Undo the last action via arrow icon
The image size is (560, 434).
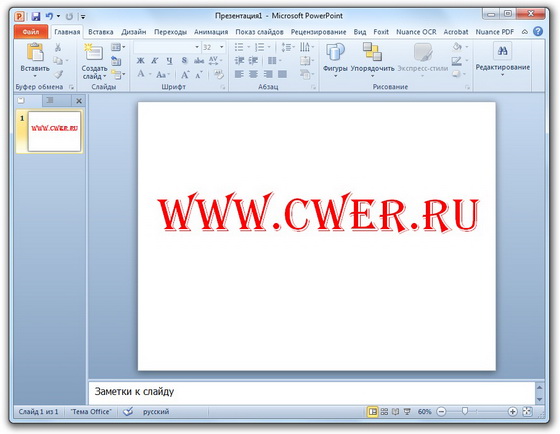(49, 16)
